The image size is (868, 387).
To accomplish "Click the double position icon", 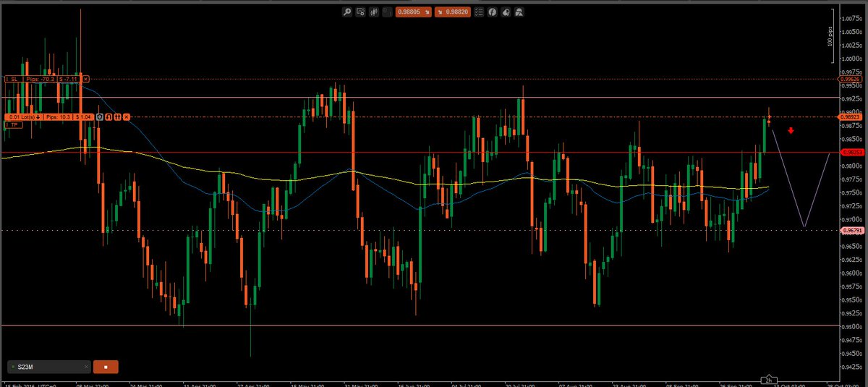I will click(x=117, y=117).
